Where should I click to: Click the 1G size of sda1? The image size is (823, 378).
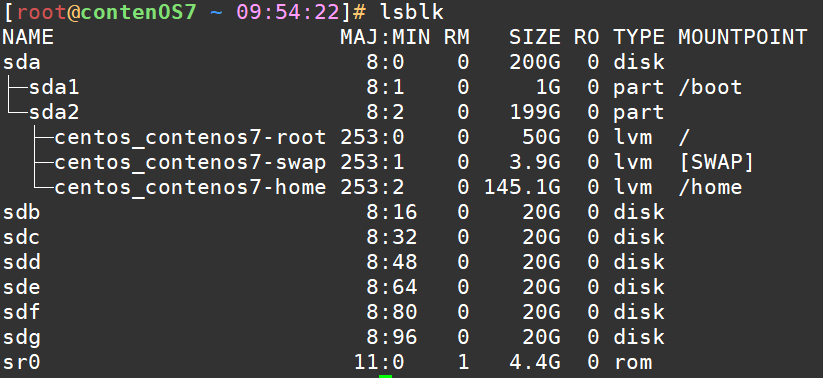[548, 87]
